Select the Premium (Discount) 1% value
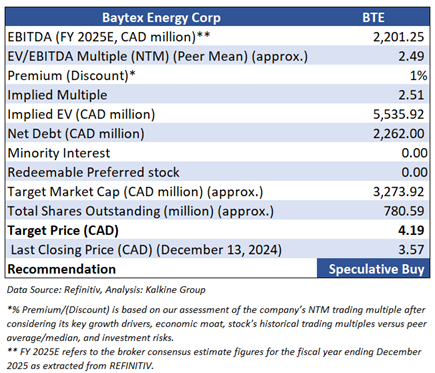The width and height of the screenshot is (435, 373). coord(418,76)
